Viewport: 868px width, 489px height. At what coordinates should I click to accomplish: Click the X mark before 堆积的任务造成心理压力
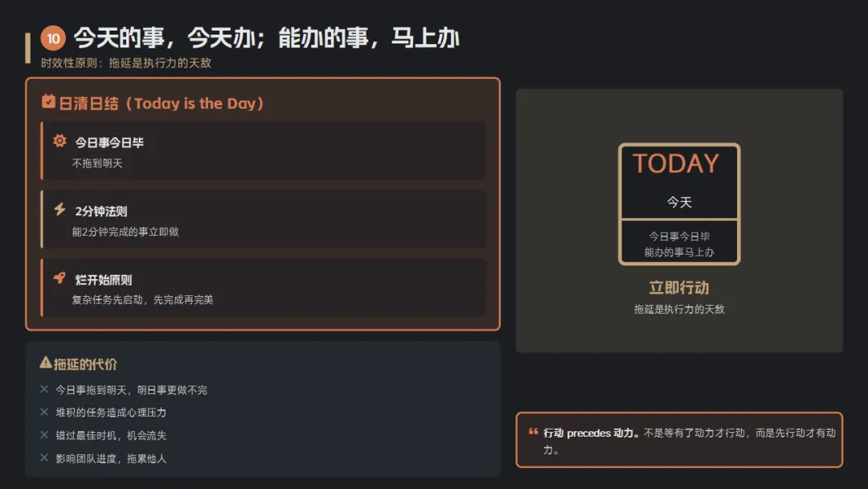click(x=44, y=412)
